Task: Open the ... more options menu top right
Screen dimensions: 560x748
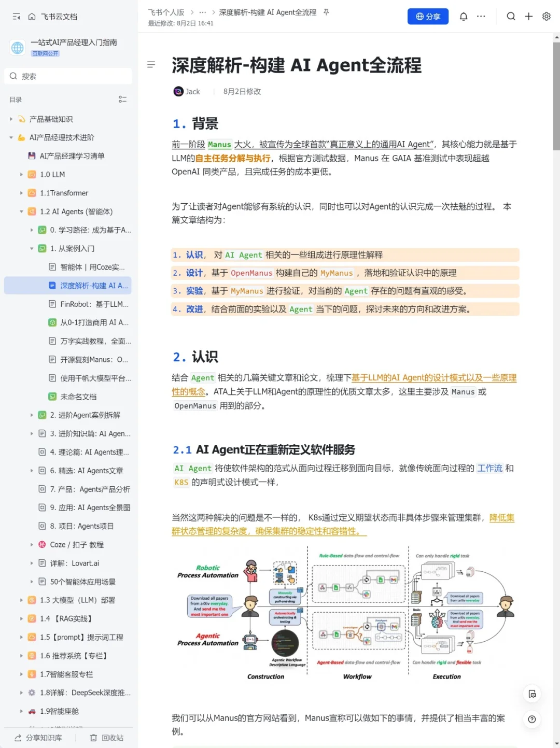Action: click(x=481, y=16)
